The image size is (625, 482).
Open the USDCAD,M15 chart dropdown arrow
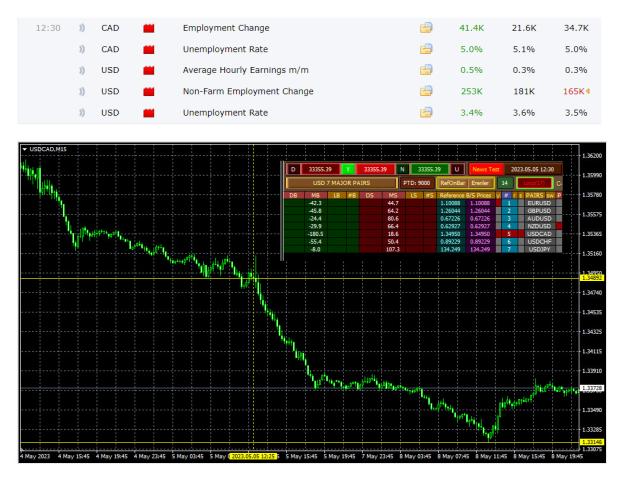pyautogui.click(x=25, y=149)
